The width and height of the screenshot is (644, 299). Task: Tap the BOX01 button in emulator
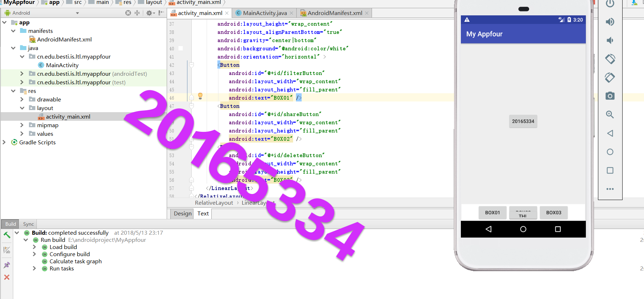(x=492, y=213)
